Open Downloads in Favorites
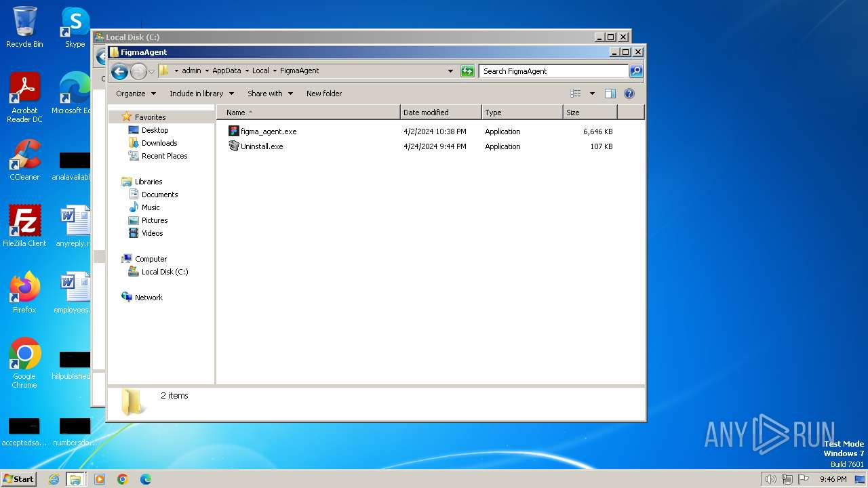Screen dimensions: 868x488 pyautogui.click(x=159, y=143)
